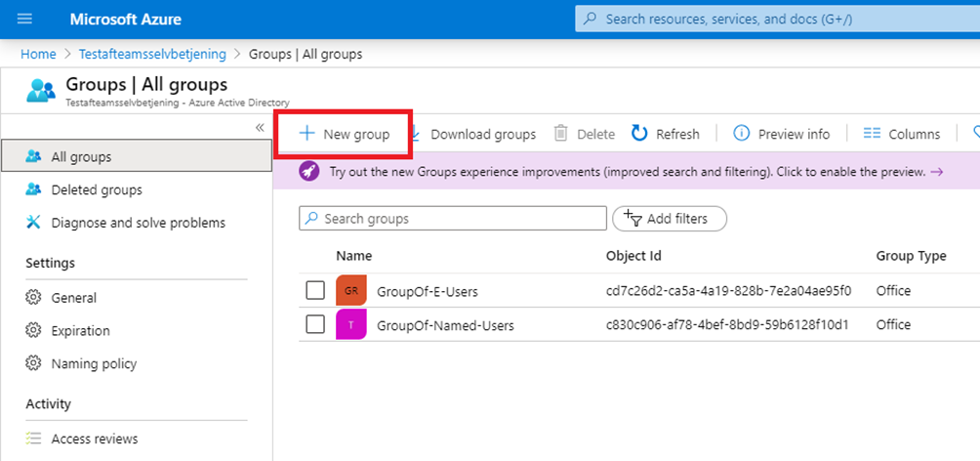Click Object Id column header

click(633, 256)
